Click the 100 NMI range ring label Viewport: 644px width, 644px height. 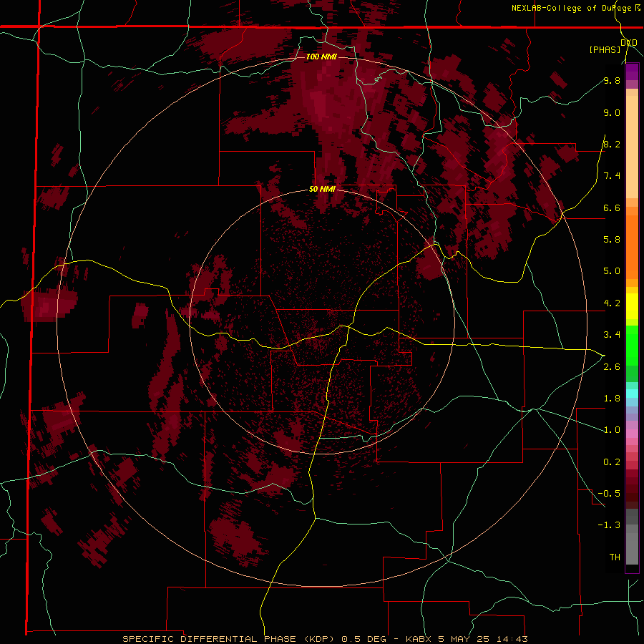pyautogui.click(x=321, y=57)
